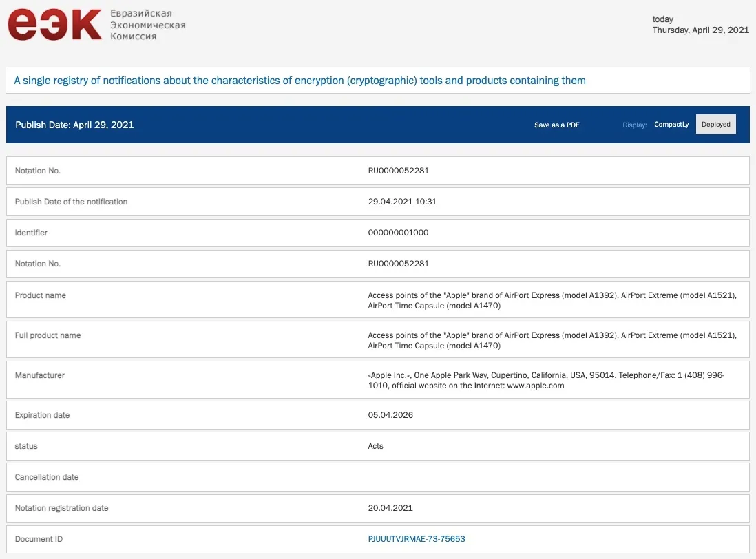Click the identifier value 000000001000
The height and width of the screenshot is (559, 756).
coord(398,233)
